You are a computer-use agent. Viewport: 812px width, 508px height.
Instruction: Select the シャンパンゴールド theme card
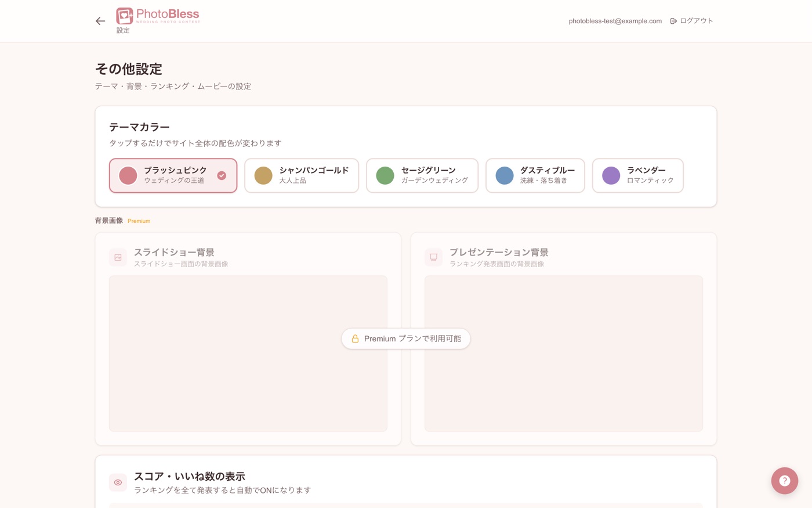(x=302, y=175)
